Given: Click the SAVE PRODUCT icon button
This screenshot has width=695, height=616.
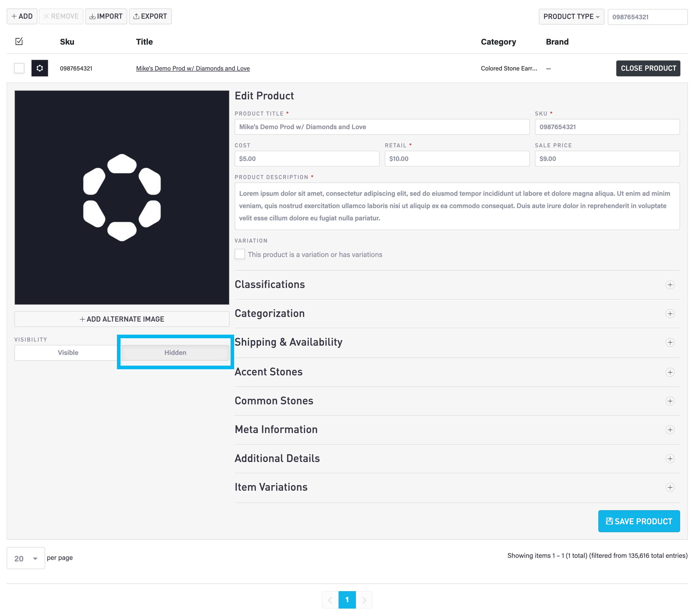Looking at the screenshot, I should [x=609, y=521].
